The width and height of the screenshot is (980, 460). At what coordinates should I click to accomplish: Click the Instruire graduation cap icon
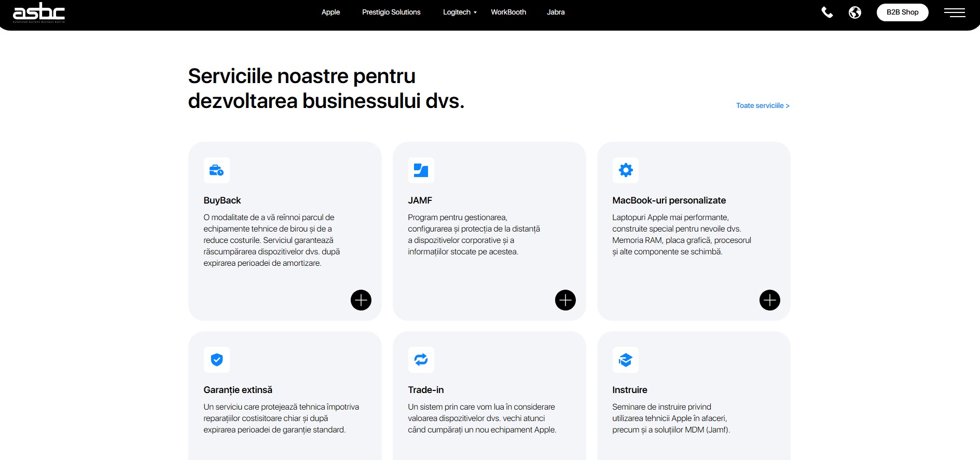[x=626, y=360]
